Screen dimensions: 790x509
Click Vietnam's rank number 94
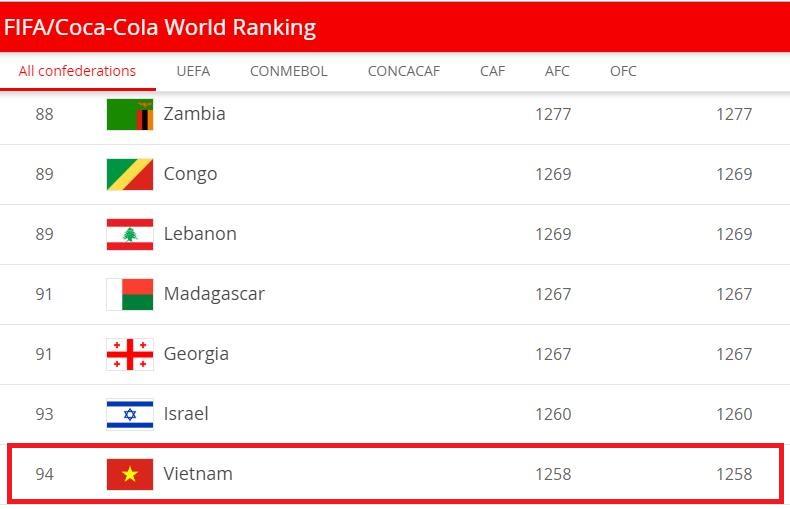pyautogui.click(x=44, y=474)
